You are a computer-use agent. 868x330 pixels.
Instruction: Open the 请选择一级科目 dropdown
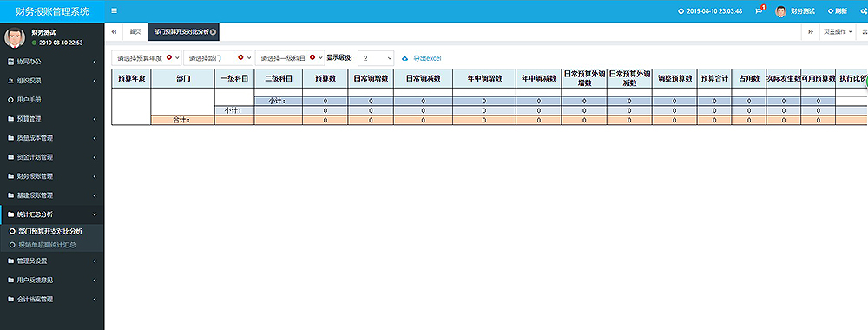click(290, 57)
